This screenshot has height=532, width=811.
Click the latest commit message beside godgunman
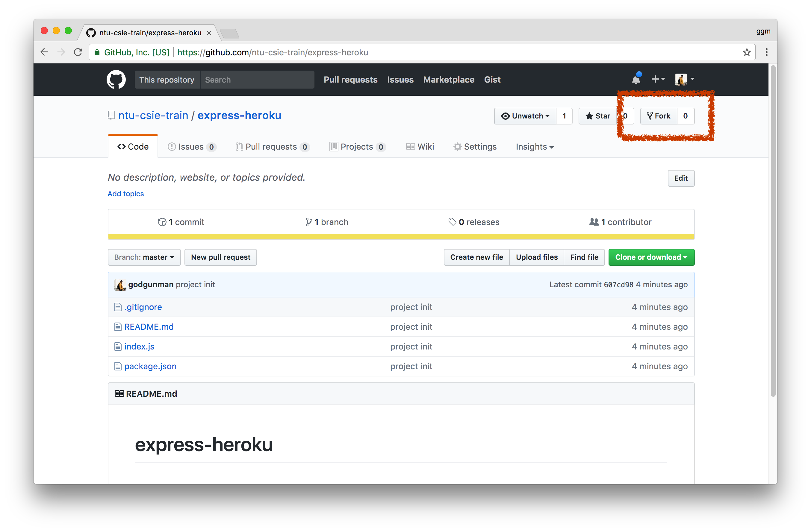(195, 285)
